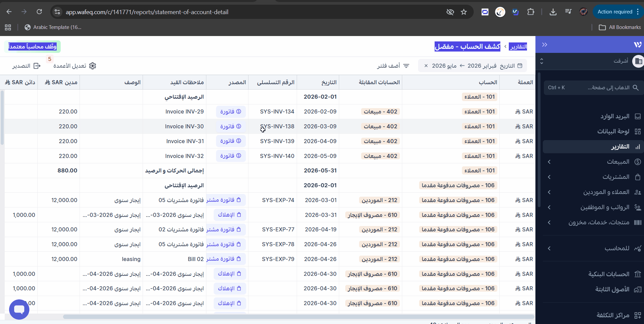Click the products barcode icon
The width and height of the screenshot is (644, 324).
point(638,223)
